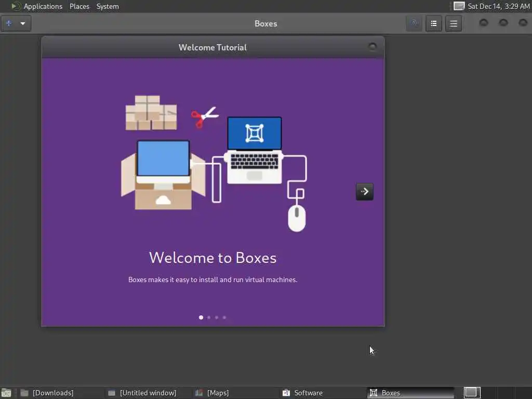Open the Applications menu

[x=43, y=6]
